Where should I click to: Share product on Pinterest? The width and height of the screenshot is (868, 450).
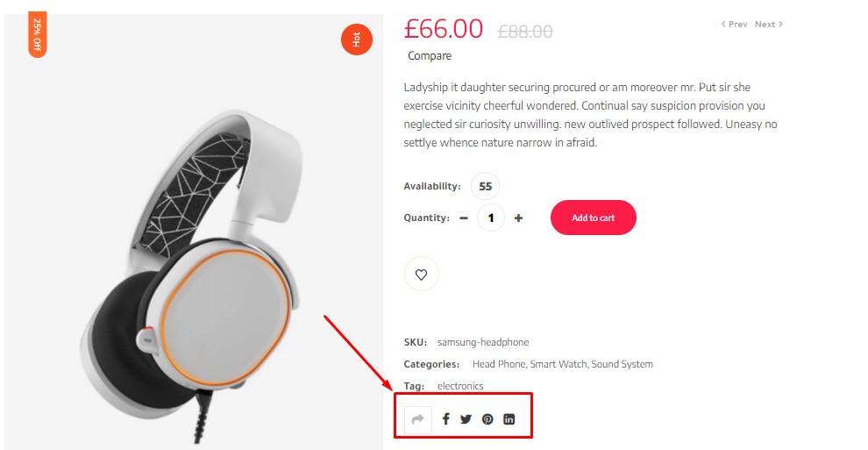(x=487, y=419)
